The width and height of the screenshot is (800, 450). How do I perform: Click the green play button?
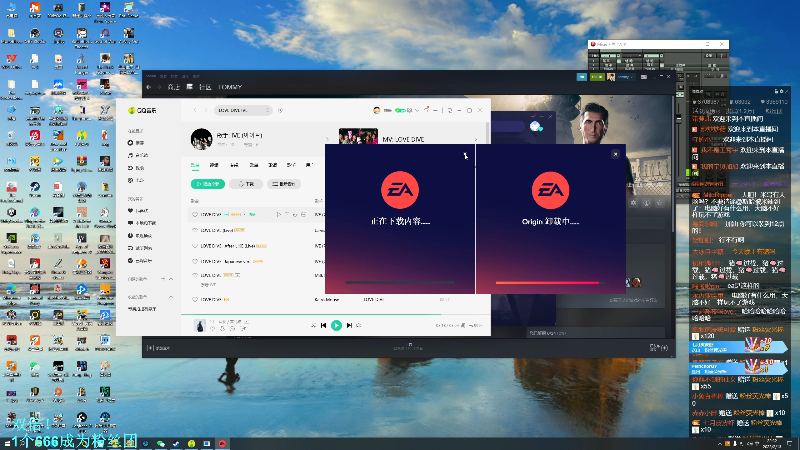click(x=336, y=326)
